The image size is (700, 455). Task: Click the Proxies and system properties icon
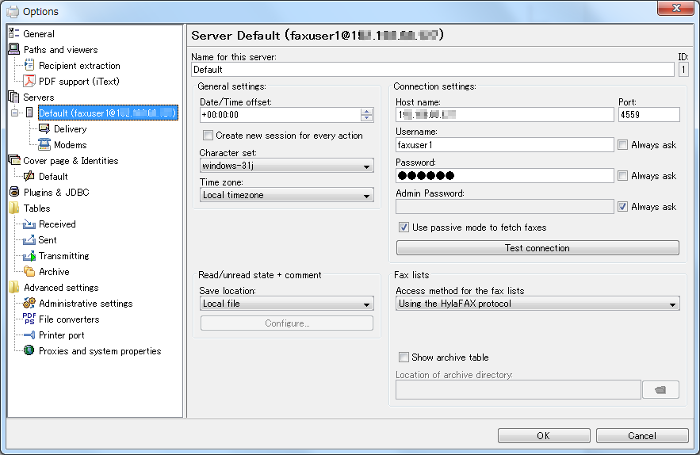coord(29,351)
